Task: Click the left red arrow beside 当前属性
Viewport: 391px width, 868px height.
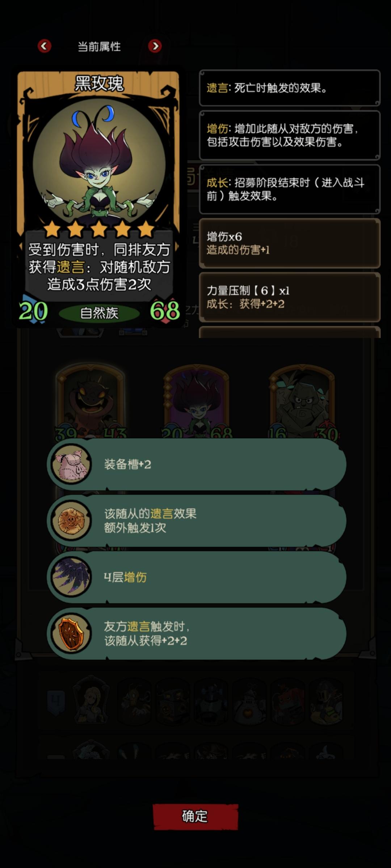Action: click(45, 46)
